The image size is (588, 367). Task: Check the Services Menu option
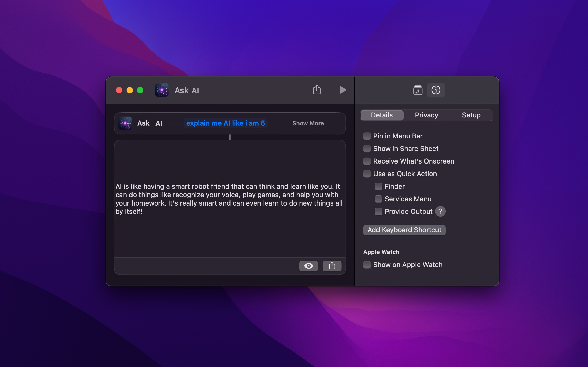point(378,199)
